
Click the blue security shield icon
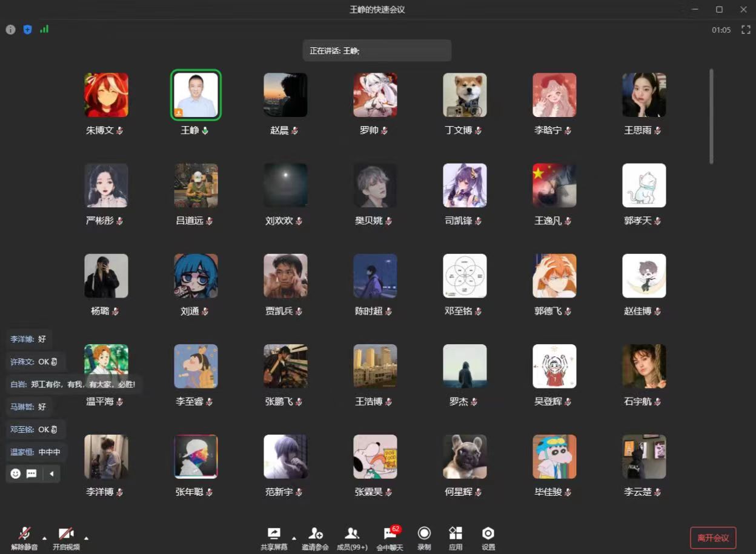(x=27, y=30)
